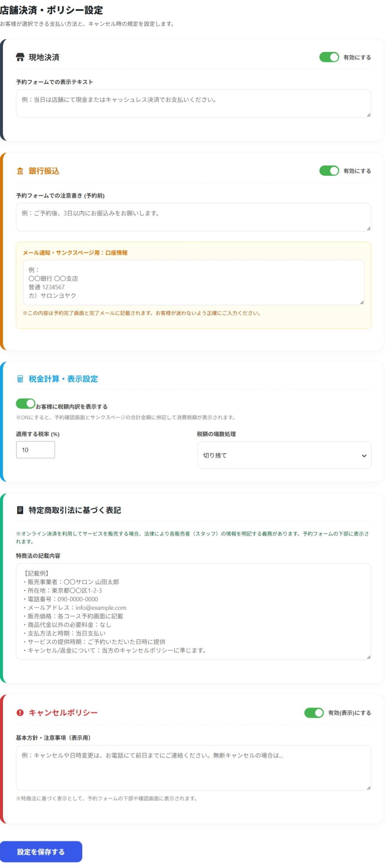Viewport: 385px width, 868px height.
Task: Click the 税額の端数処理 label
Action: [216, 434]
